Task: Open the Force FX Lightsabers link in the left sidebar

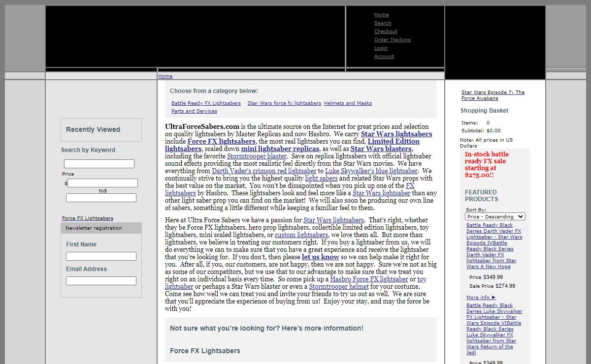Action: click(x=88, y=218)
